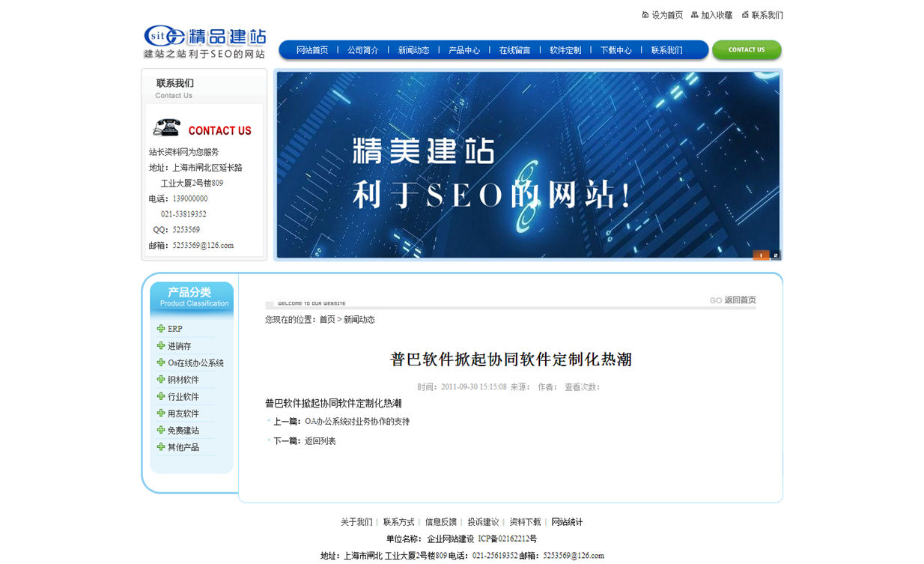Viewport: 924px width, 564px height.
Task: Click 联系方式 in the footer
Action: (x=399, y=522)
